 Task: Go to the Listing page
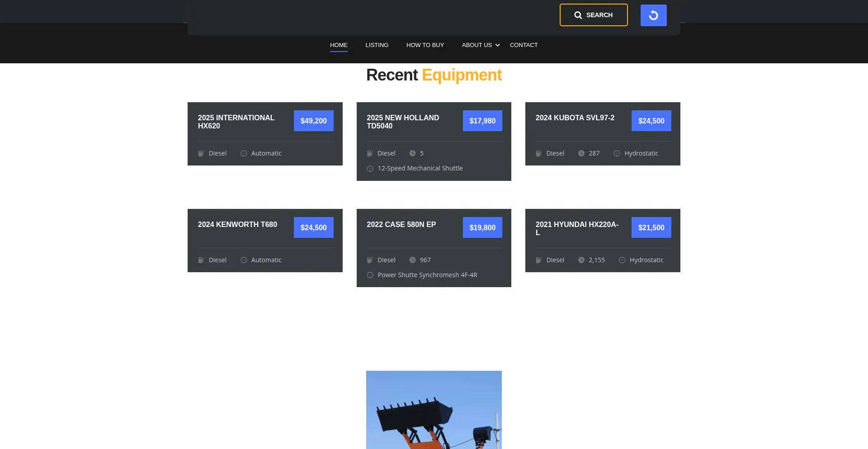tap(377, 45)
